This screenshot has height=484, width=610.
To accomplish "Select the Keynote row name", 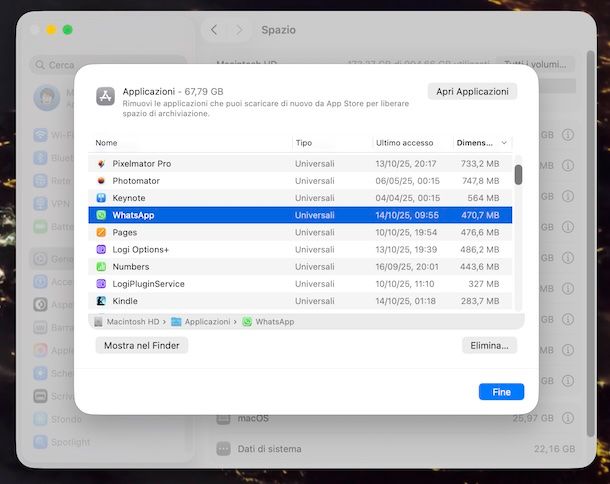I will [x=129, y=198].
